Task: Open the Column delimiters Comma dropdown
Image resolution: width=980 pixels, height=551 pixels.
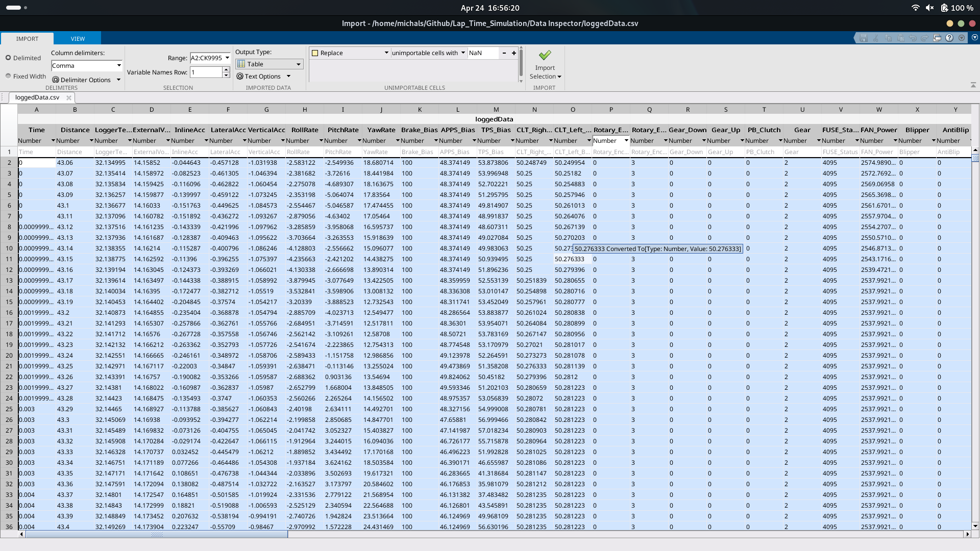Action: pos(119,65)
